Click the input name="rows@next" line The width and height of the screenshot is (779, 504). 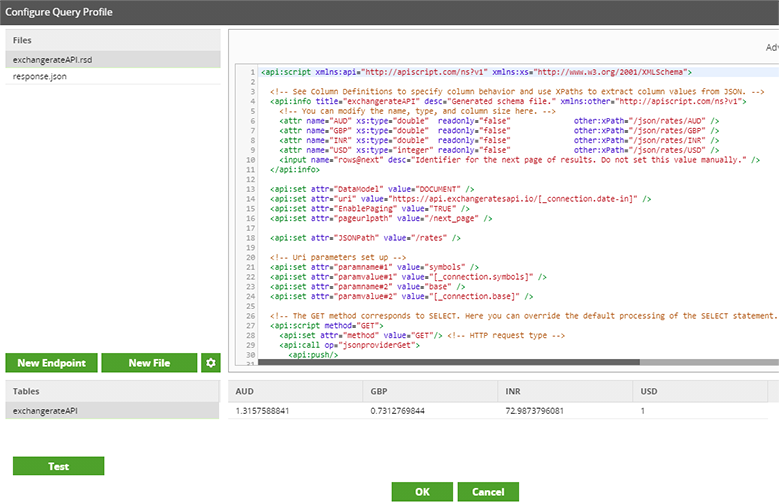(x=519, y=160)
